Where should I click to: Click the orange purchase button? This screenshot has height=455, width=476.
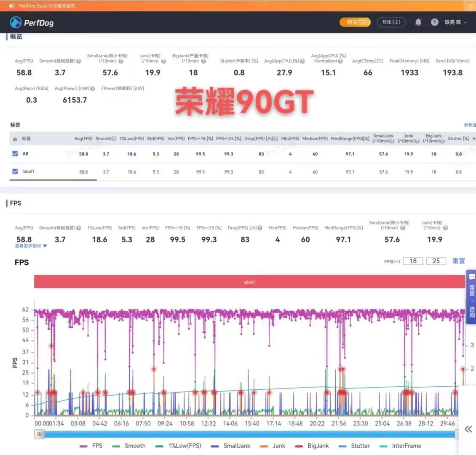[355, 22]
